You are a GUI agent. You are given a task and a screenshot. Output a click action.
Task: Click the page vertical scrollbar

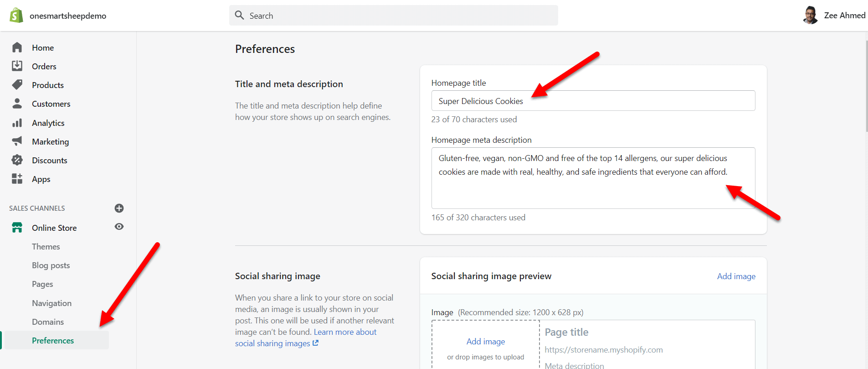(867, 87)
